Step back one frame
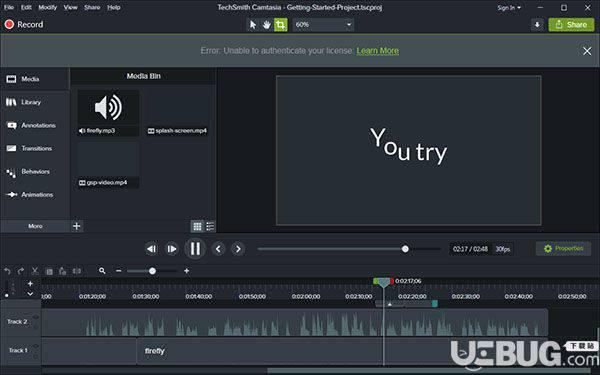 point(152,249)
